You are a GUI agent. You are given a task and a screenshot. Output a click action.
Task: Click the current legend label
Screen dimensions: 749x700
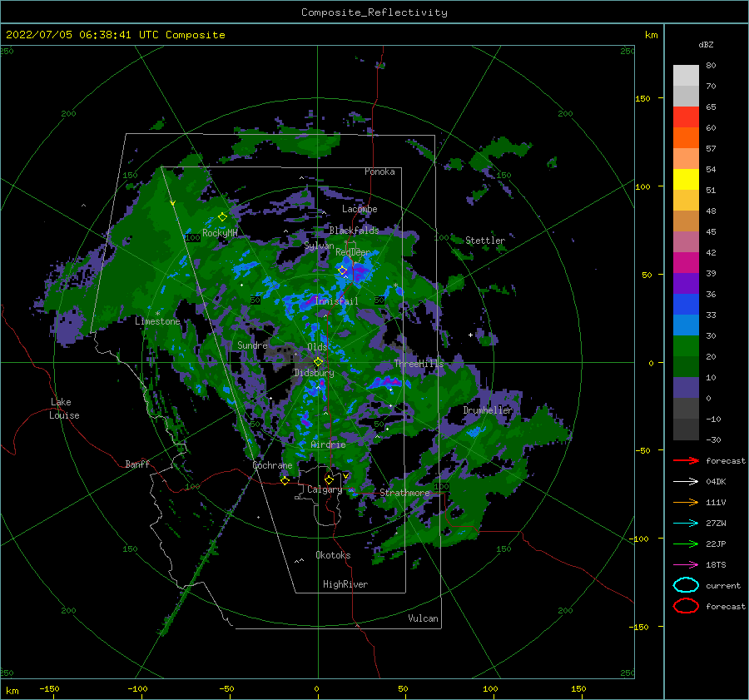(723, 585)
